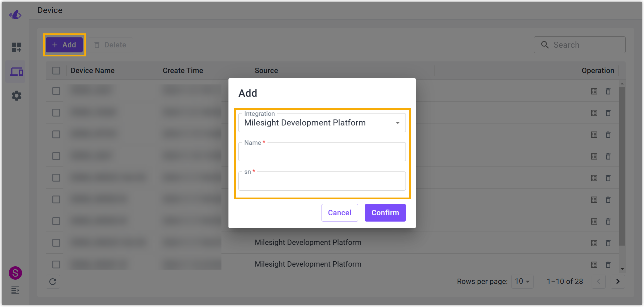Open detail icon of third device row
The width and height of the screenshot is (644, 307).
[594, 134]
